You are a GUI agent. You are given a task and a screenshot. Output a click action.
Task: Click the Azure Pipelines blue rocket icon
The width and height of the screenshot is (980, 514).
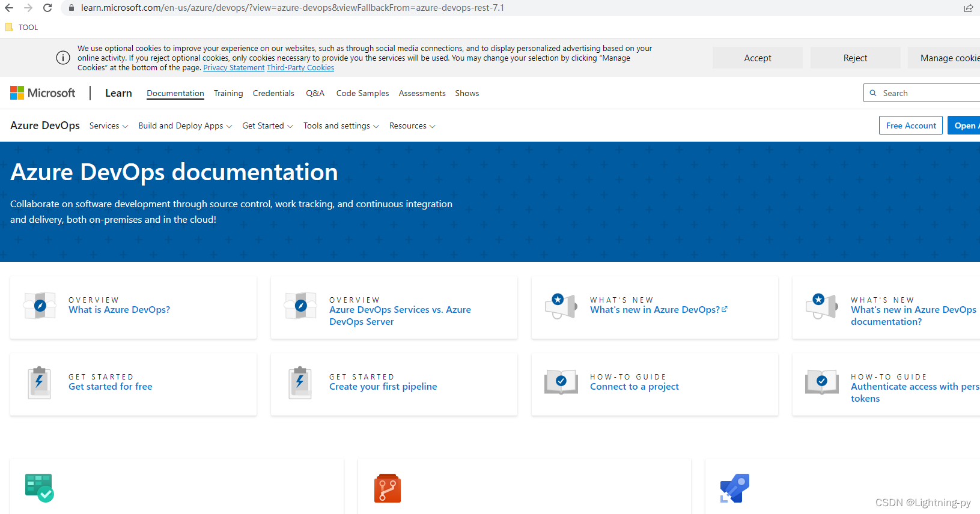(x=735, y=488)
